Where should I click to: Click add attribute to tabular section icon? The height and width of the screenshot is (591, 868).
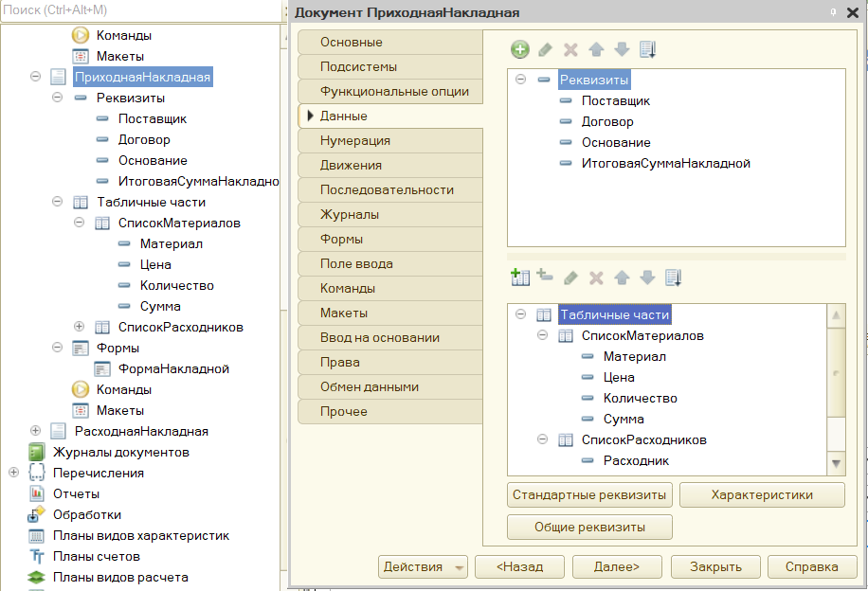[x=545, y=275]
